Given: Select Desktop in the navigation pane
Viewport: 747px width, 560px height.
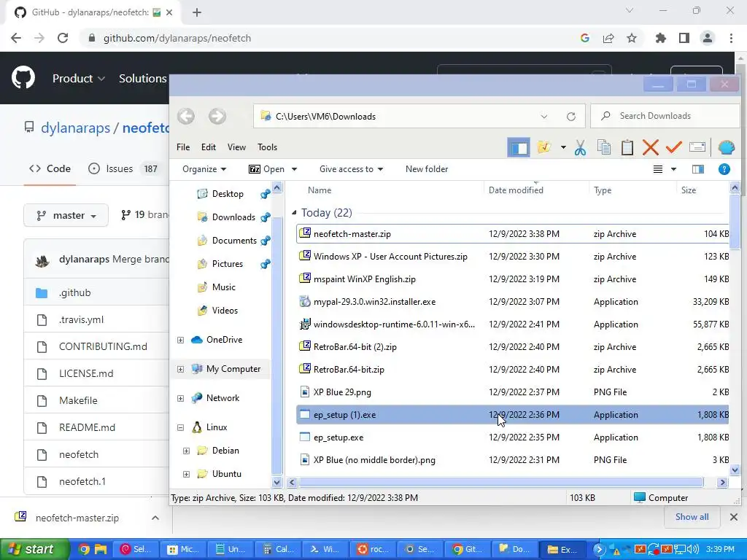Looking at the screenshot, I should pos(228,194).
